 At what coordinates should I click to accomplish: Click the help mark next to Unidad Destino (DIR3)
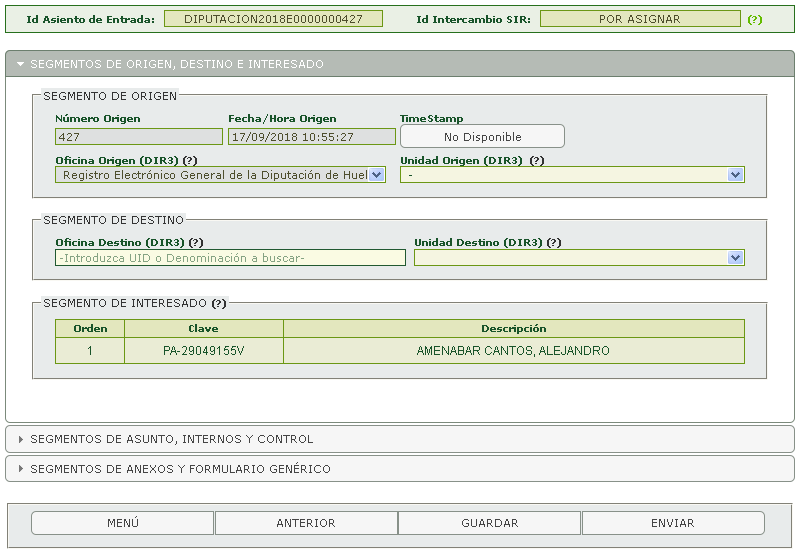coord(554,243)
